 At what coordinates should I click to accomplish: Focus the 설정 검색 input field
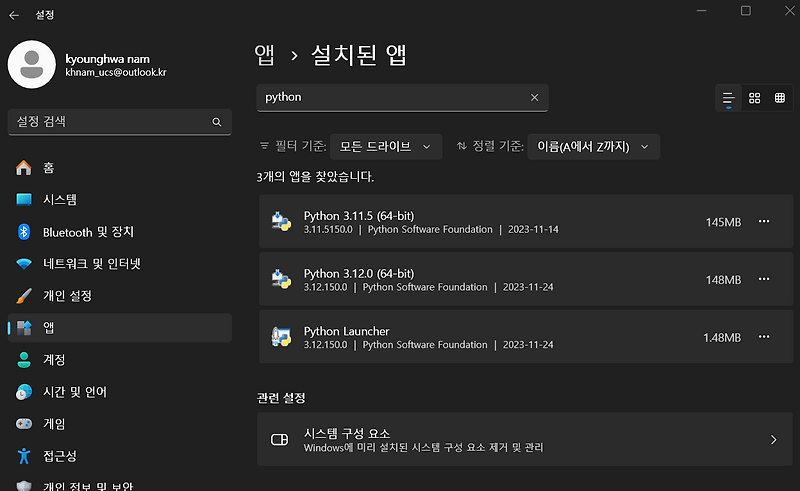[120, 122]
